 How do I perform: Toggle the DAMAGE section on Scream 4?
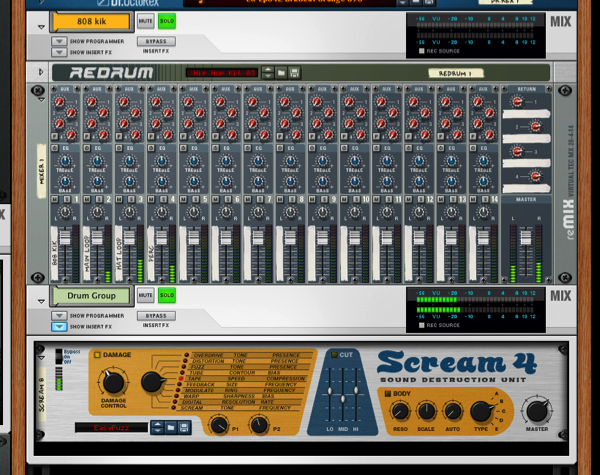(97, 355)
